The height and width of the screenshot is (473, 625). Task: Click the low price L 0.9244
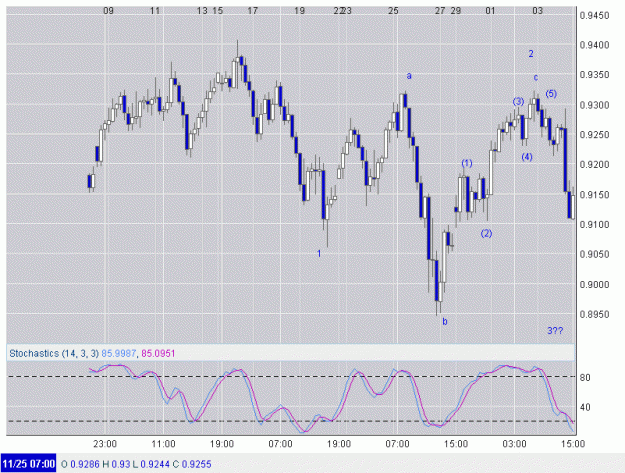(151, 464)
